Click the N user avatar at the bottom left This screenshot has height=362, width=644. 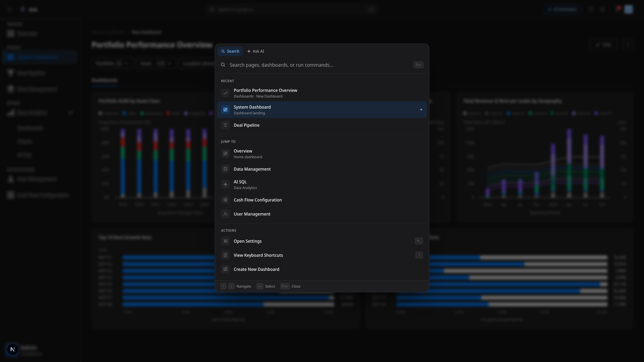tap(13, 349)
